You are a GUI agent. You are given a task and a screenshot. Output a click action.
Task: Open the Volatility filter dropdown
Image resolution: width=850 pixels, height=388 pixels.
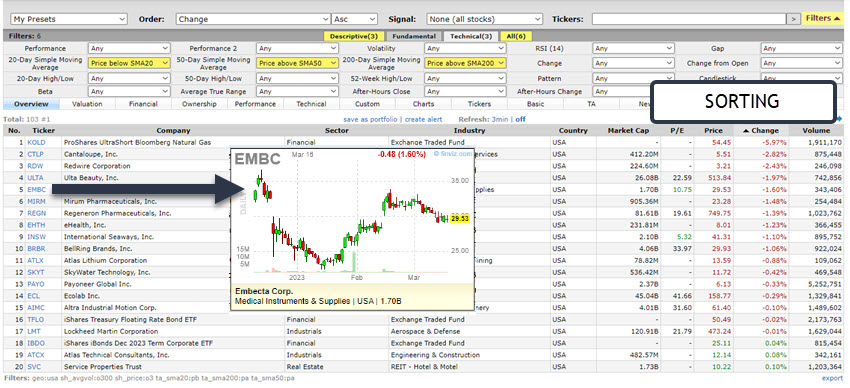466,48
